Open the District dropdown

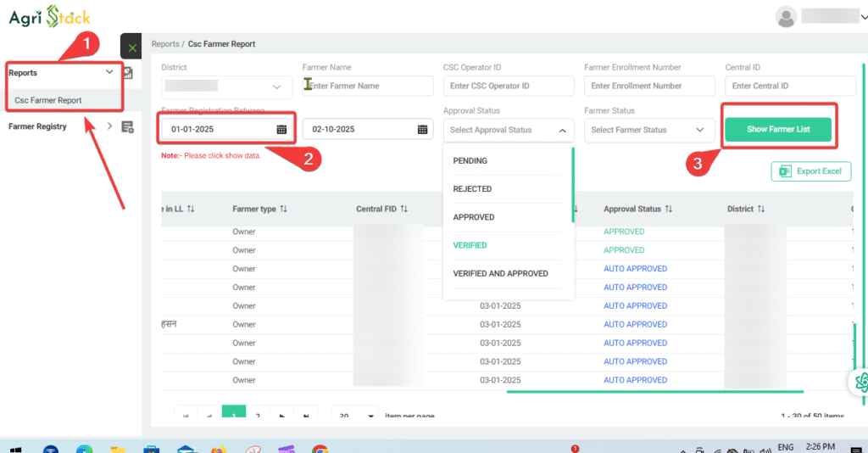(x=225, y=87)
